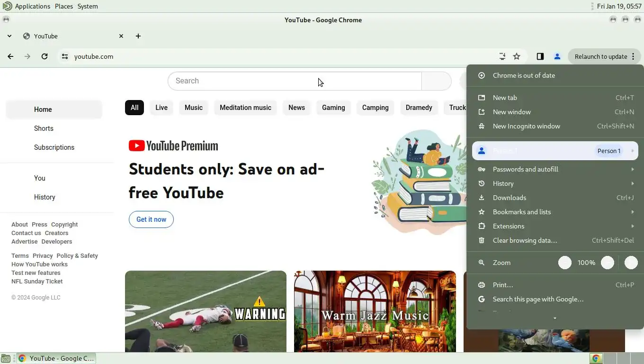Click the Get it now button
Screen dimensions: 644x364
coord(151,219)
